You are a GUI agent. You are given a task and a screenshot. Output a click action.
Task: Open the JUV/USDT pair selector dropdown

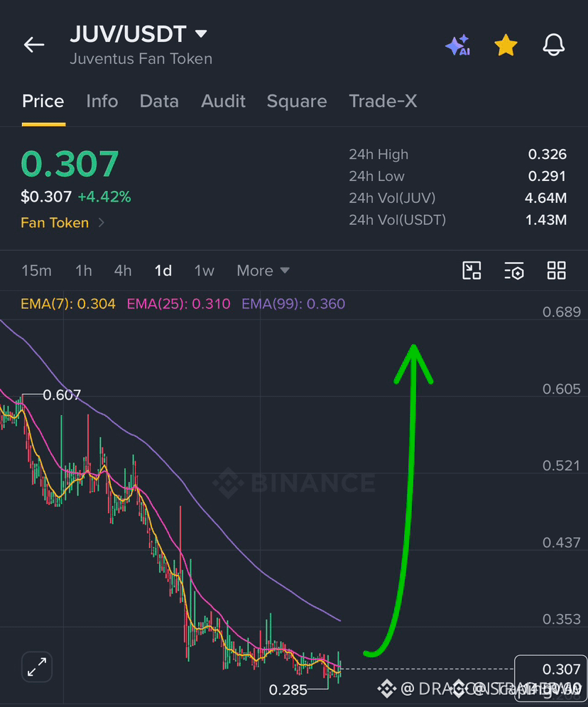(138, 34)
